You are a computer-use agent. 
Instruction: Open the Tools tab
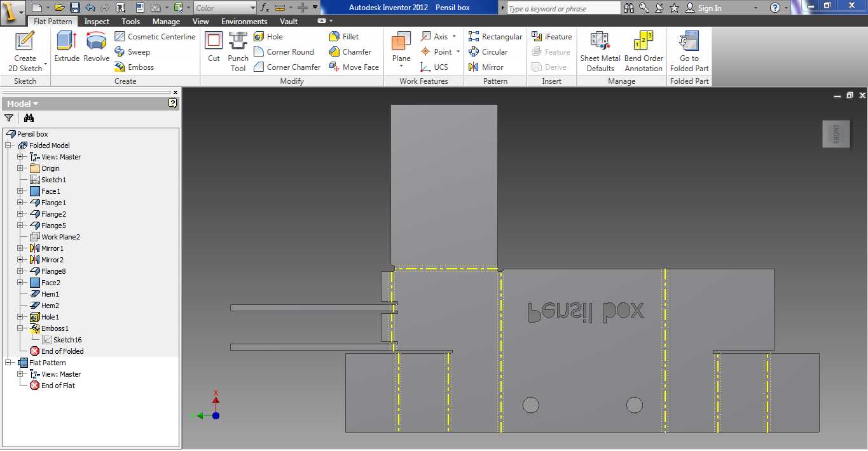130,21
